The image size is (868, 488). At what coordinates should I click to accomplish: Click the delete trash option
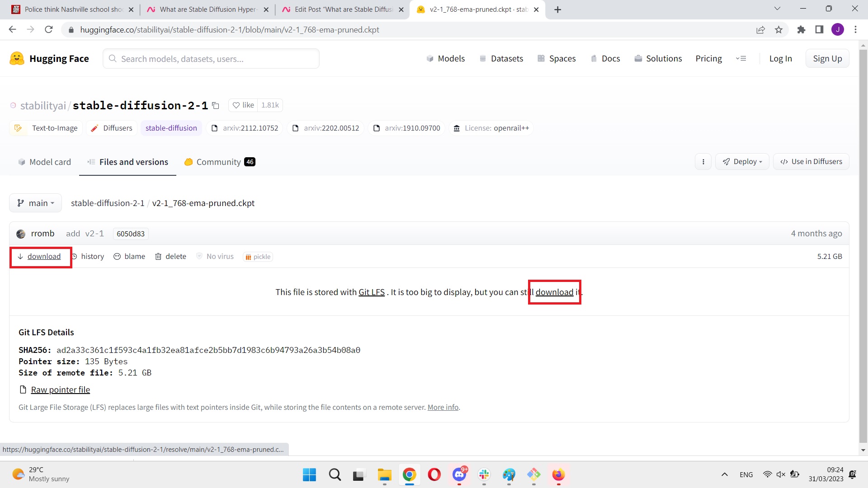[170, 257]
